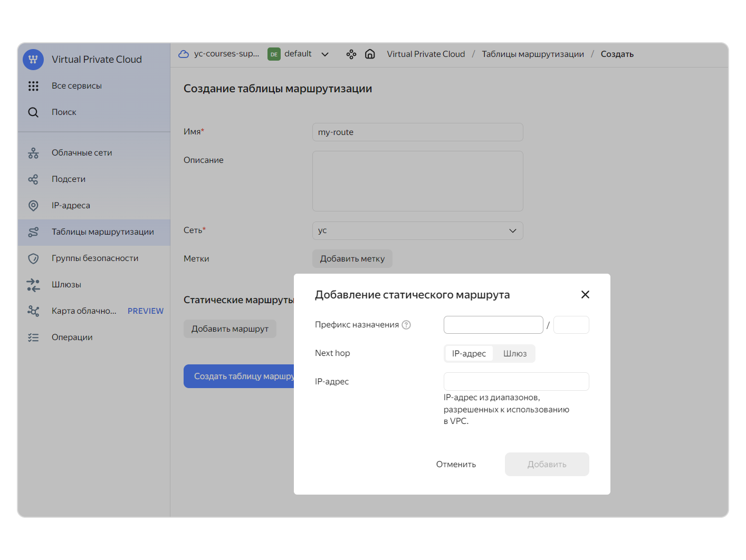
Task: Select Шлюз as Next hop type
Action: (515, 353)
